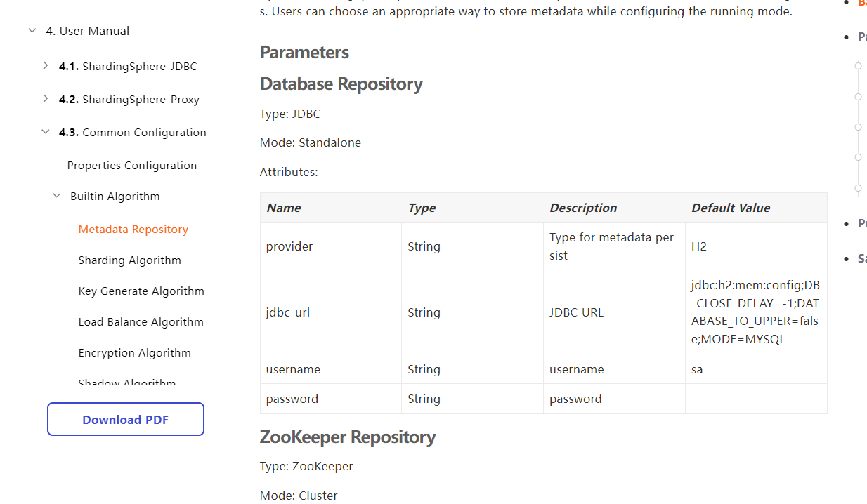Click the "ZooKeeper Repository" heading
Screen dimensions: 867x504
point(347,437)
